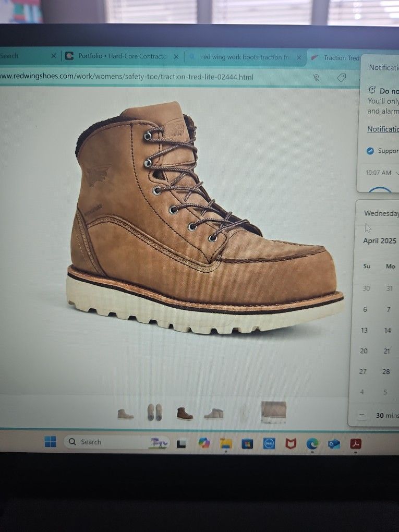The image size is (399, 532).
Task: Click location permission icon in address bar
Action: (x=316, y=77)
